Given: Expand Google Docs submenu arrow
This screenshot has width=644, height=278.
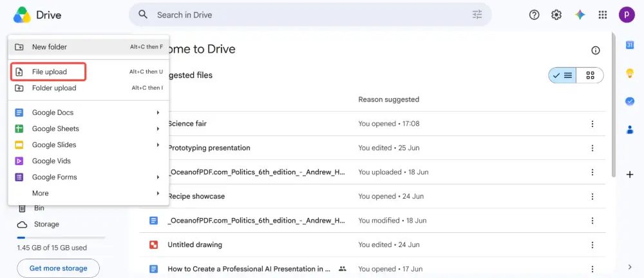Looking at the screenshot, I should coord(158,112).
